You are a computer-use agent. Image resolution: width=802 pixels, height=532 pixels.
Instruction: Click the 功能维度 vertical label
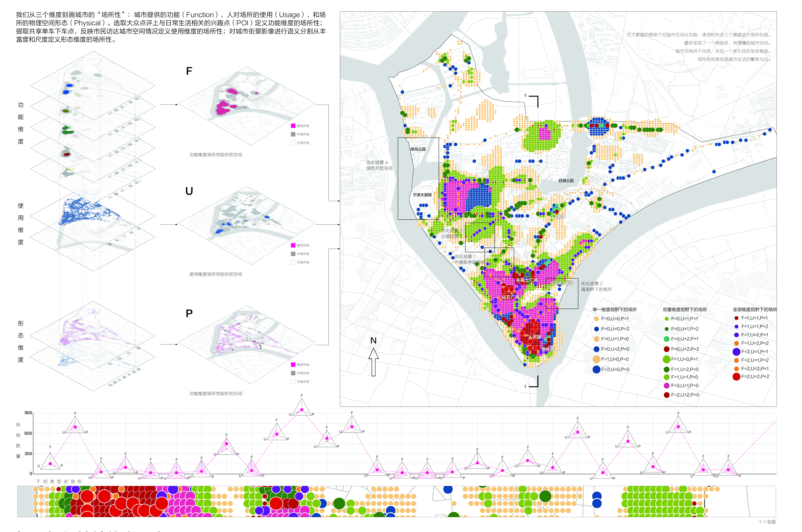point(21,123)
